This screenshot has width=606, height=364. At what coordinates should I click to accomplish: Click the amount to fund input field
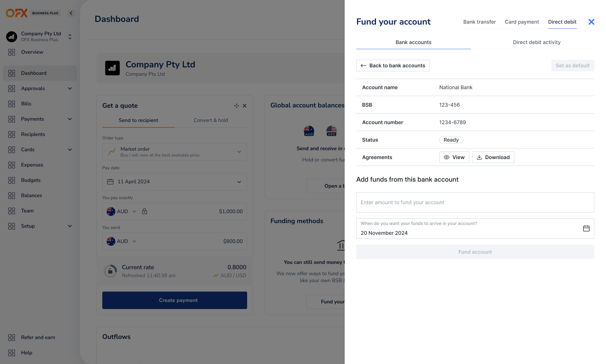coord(475,202)
